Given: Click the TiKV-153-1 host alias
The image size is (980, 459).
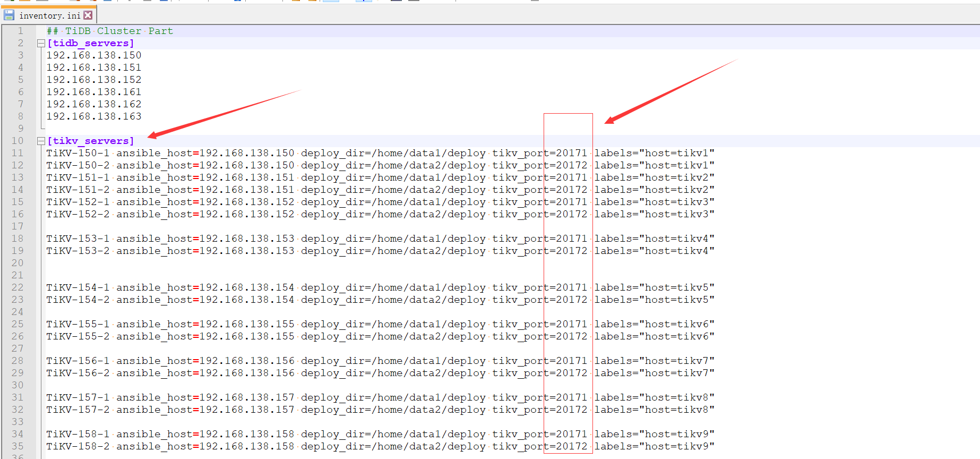Looking at the screenshot, I should point(78,239).
